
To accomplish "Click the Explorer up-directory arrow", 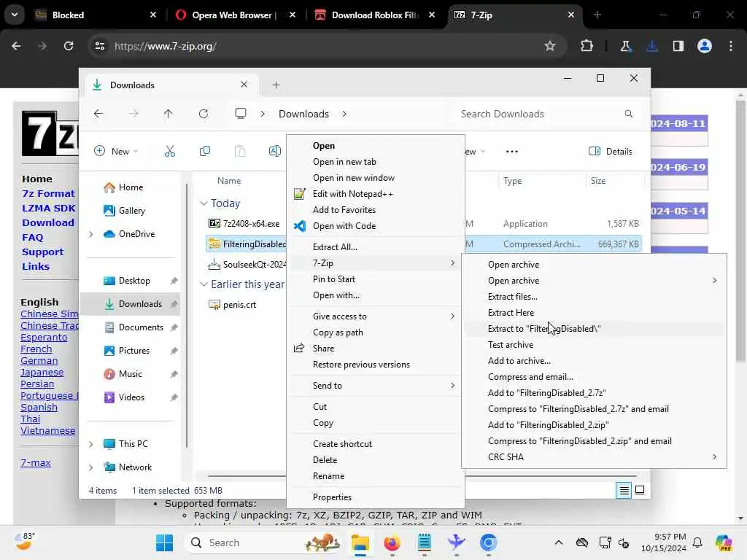I will (x=169, y=114).
